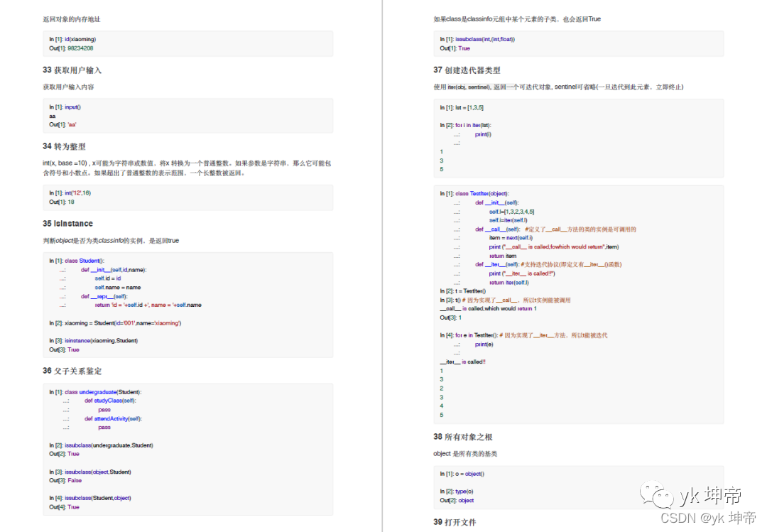Image resolution: width=767 pixels, height=532 pixels.
Task: Select the code line "In [1]: input()"
Action: (x=65, y=107)
